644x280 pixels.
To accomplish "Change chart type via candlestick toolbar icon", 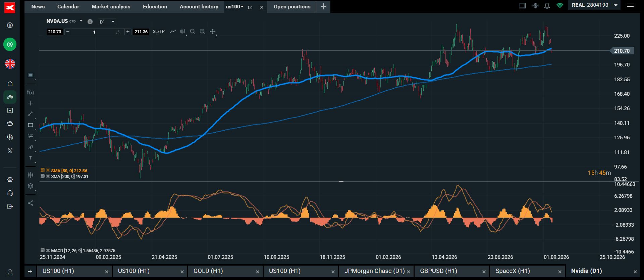I will point(183,32).
